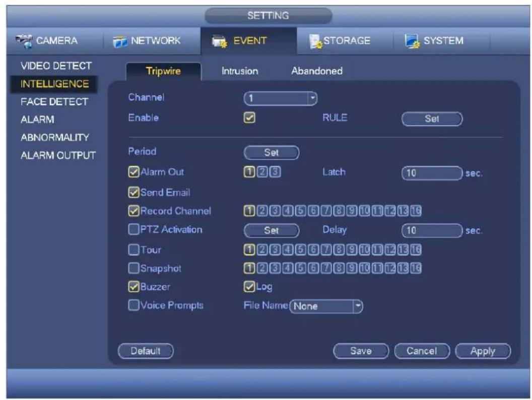
Task: Select Alarm Out port 2
Action: 262,172
